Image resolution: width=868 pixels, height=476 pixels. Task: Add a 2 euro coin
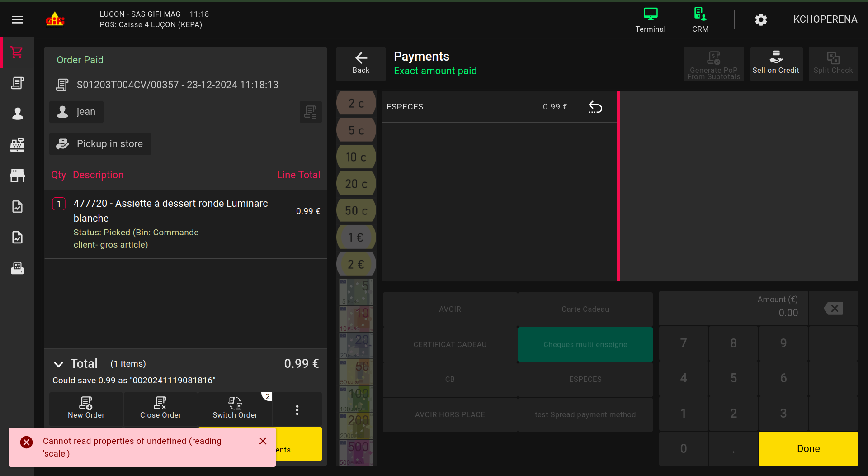(x=356, y=264)
